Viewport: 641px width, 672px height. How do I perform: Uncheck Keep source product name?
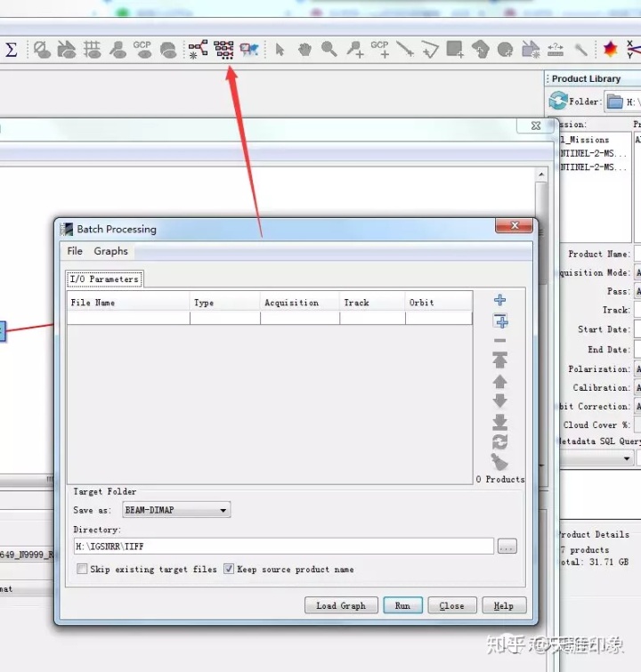(229, 569)
